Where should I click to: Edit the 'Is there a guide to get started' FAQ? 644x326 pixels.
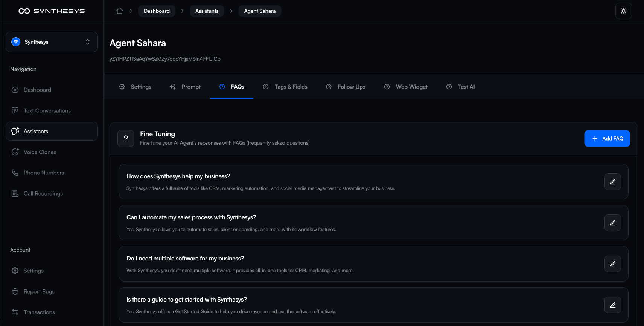[x=613, y=305]
